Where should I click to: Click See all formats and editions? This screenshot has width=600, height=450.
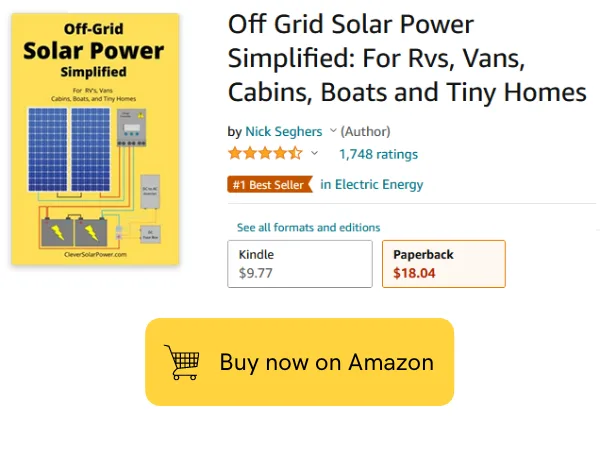click(x=308, y=227)
